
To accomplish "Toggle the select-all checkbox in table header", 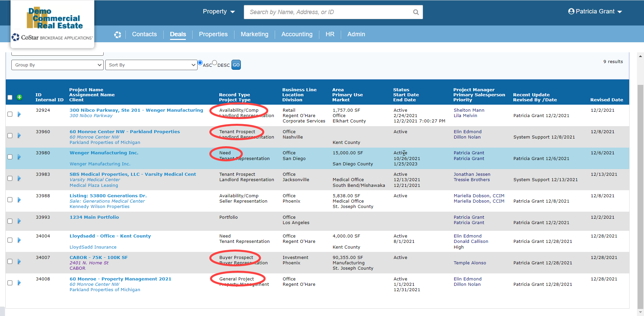I will click(x=10, y=97).
